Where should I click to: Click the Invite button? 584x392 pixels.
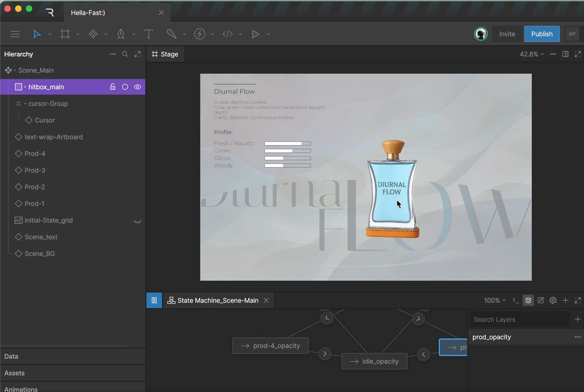pos(507,34)
